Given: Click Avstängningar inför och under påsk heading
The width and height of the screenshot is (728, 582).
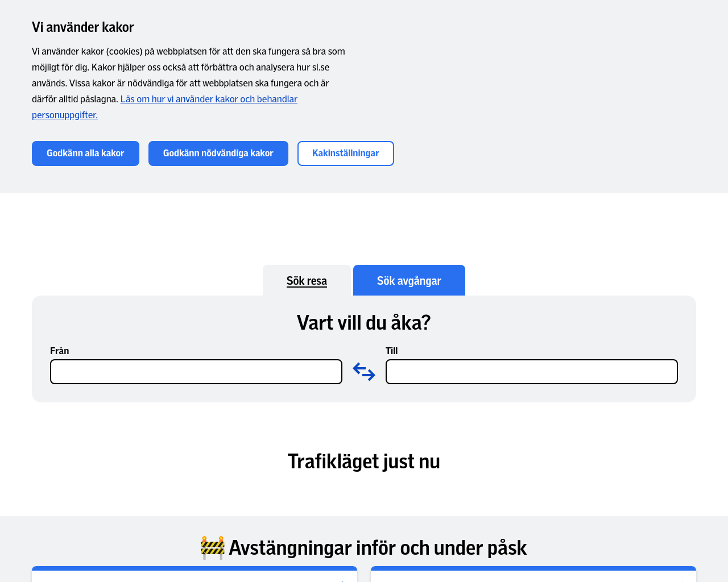Looking at the screenshot, I should point(378,548).
